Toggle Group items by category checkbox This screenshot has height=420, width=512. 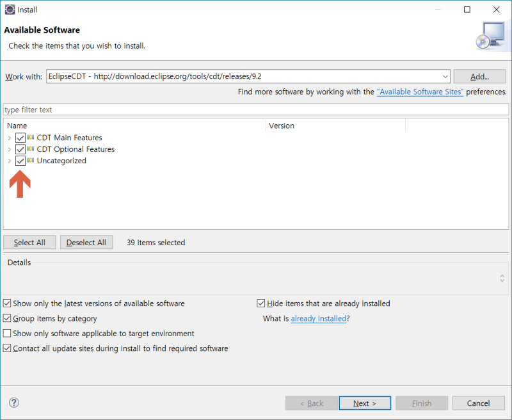point(7,318)
